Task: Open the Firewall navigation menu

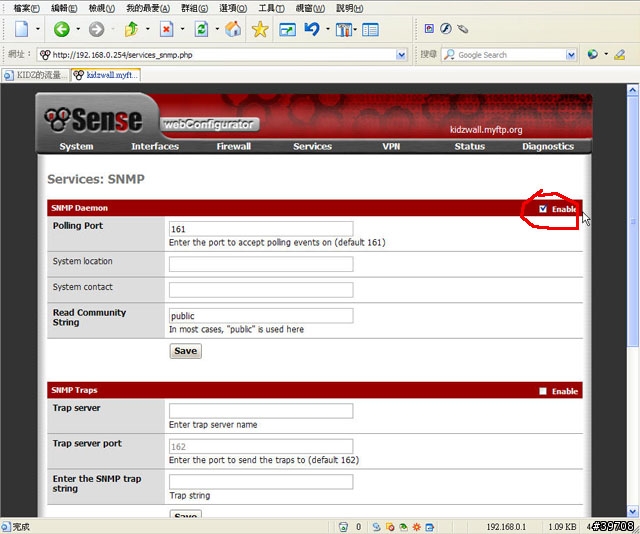Action: click(x=233, y=146)
